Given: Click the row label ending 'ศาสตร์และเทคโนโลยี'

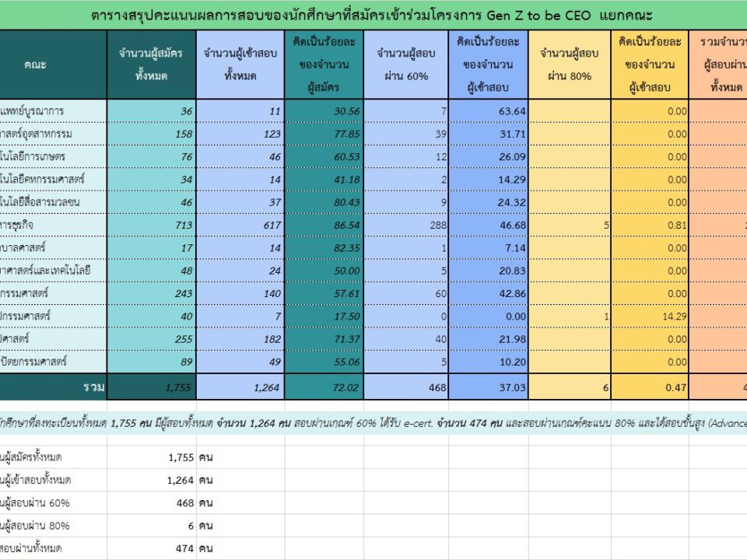Looking at the screenshot, I should tap(54, 271).
